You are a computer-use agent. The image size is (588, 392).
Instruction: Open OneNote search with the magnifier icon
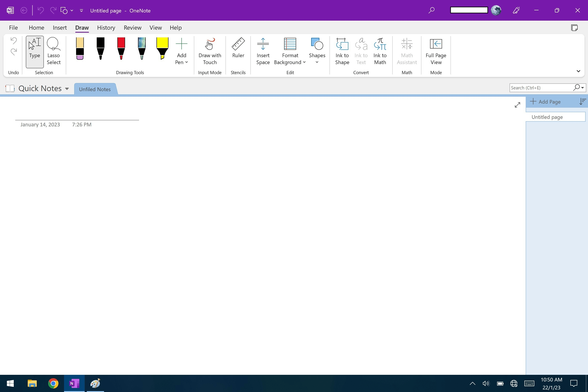pyautogui.click(x=432, y=10)
